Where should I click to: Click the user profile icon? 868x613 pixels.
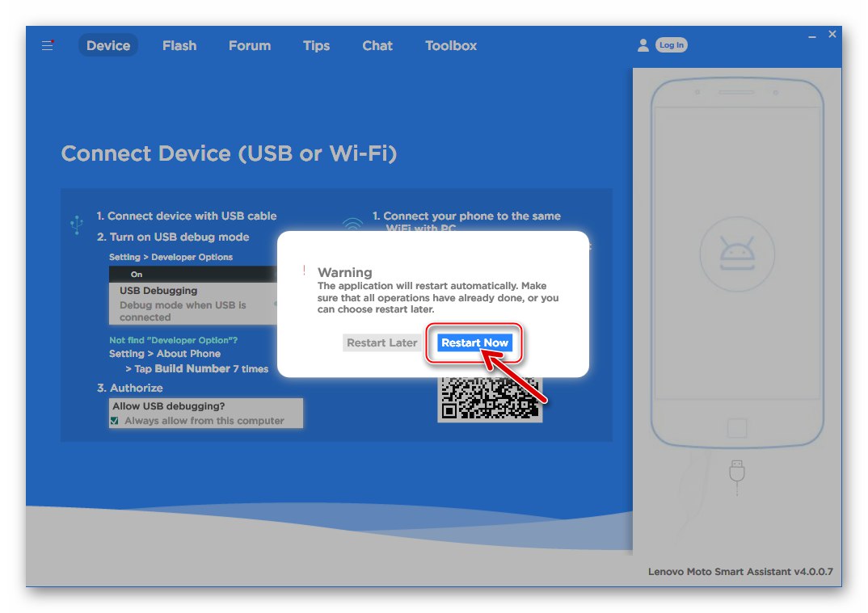pyautogui.click(x=643, y=45)
